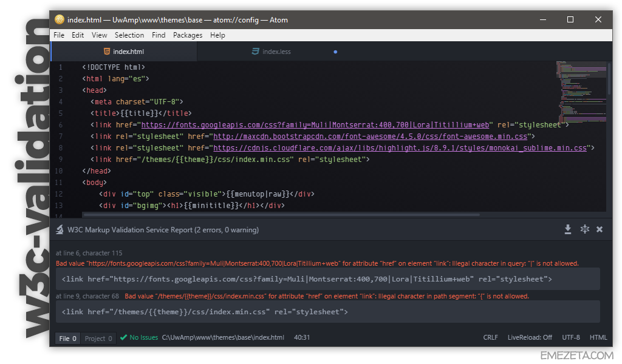The image size is (622, 364).
Task: Toggle LiveReload: Off in status bar
Action: [530, 337]
